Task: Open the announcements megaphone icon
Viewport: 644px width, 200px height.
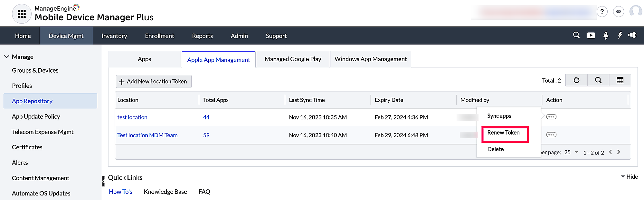Action: tap(632, 35)
